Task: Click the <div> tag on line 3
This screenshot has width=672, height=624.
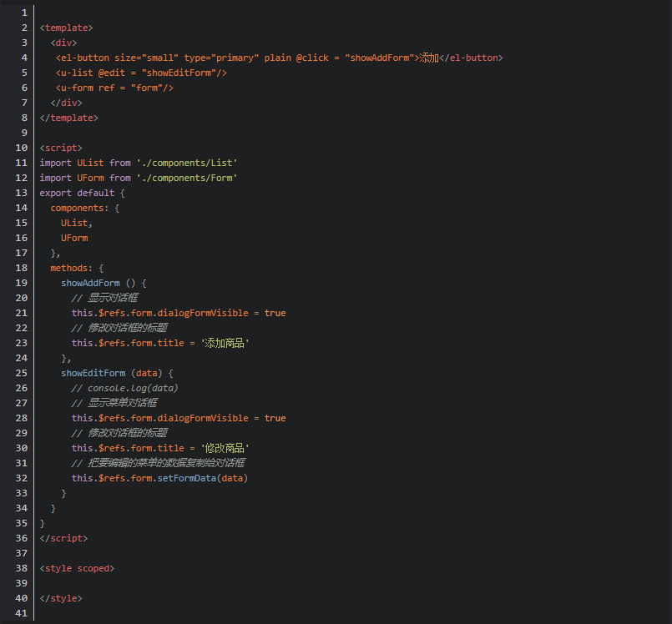Action: pyautogui.click(x=63, y=43)
